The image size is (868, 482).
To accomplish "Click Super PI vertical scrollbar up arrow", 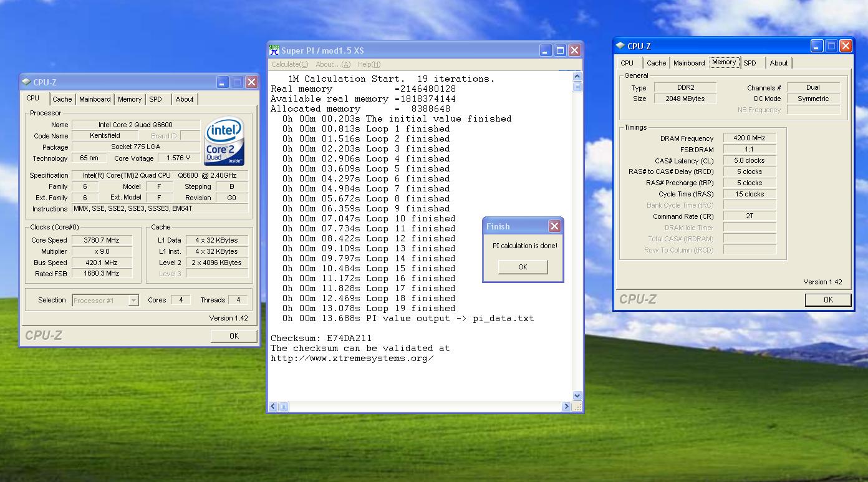I will pos(577,77).
